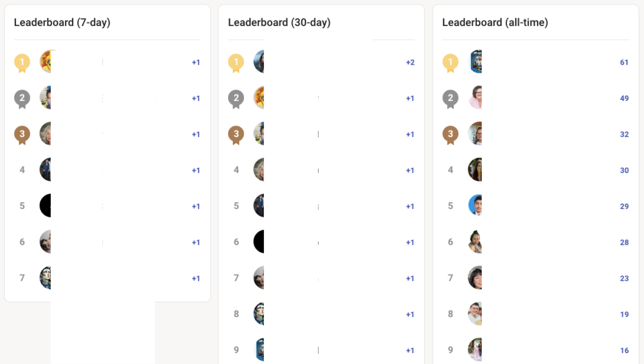Screen dimensions: 644x364
Task: Click the 61 points score in all-time leaderboard
Action: [x=624, y=63]
